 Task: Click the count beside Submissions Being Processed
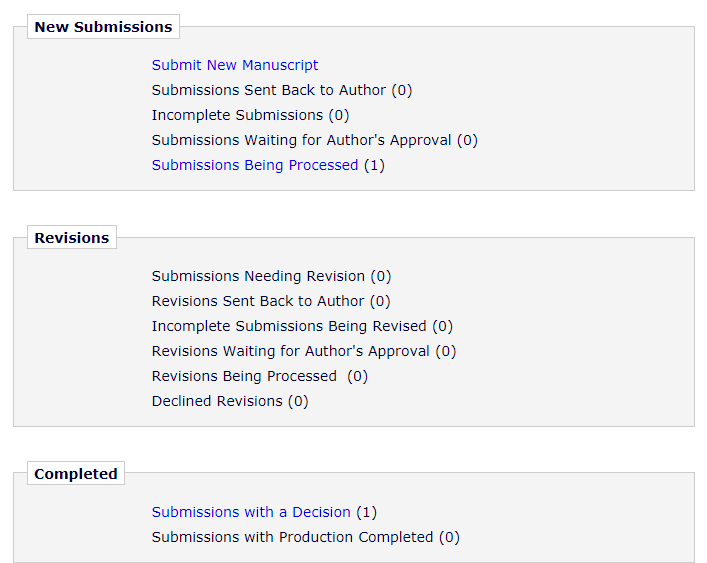point(374,165)
